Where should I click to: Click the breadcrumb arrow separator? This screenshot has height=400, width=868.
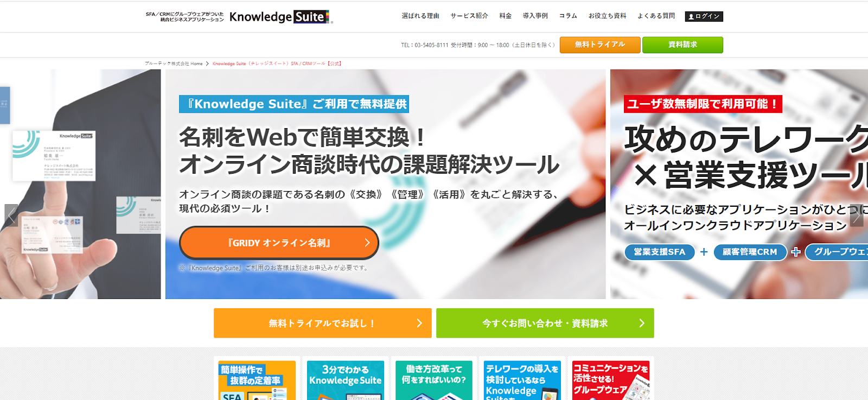tap(207, 64)
